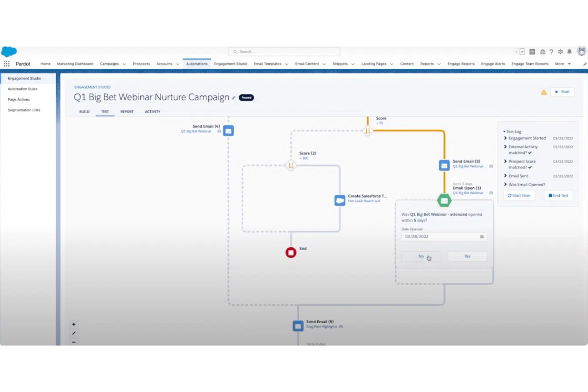Open the user avatar profile menu

(582, 52)
